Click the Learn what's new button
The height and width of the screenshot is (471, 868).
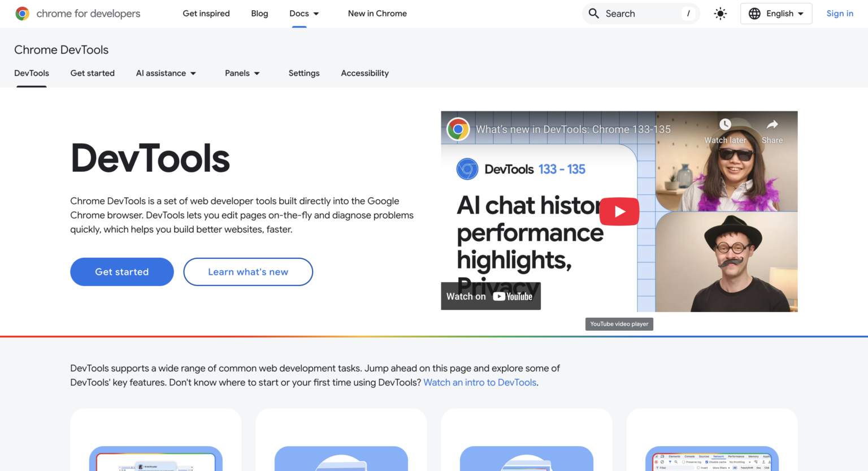pyautogui.click(x=248, y=271)
